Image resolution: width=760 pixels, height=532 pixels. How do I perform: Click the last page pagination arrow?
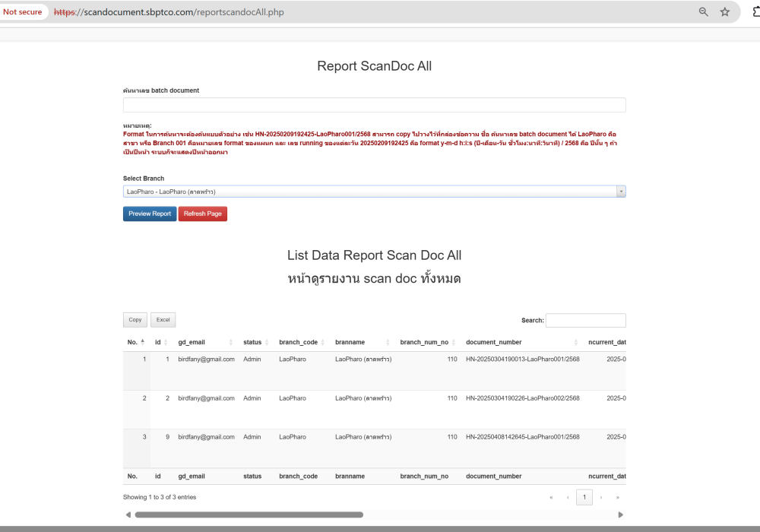pos(617,497)
